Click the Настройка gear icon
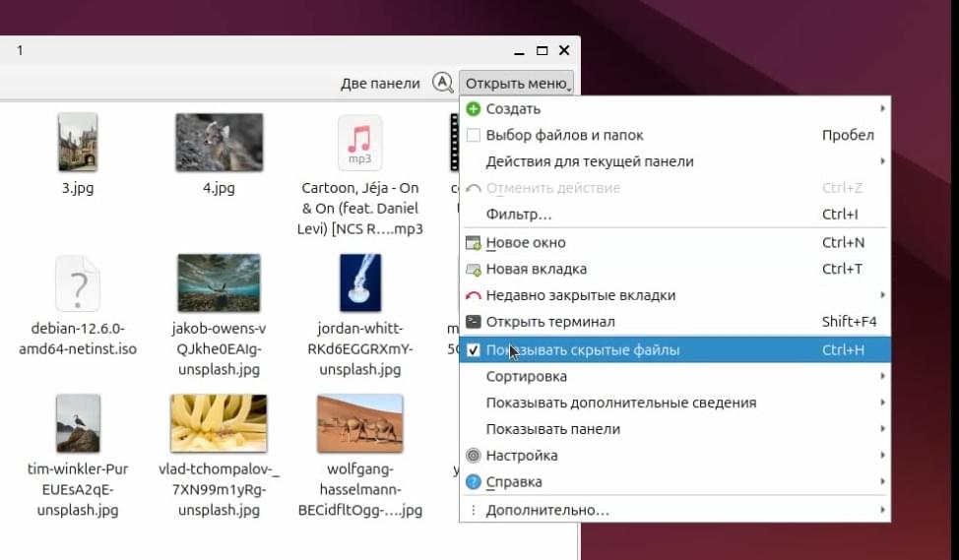Image resolution: width=959 pixels, height=560 pixels. click(474, 456)
